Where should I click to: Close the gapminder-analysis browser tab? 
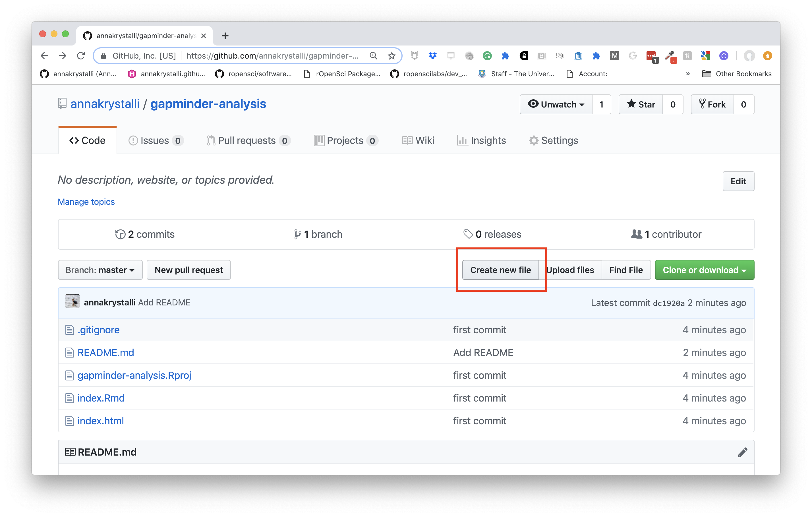[204, 36]
